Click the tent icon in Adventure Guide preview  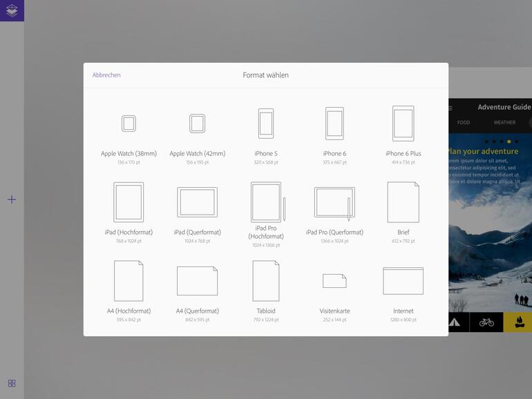(x=455, y=322)
